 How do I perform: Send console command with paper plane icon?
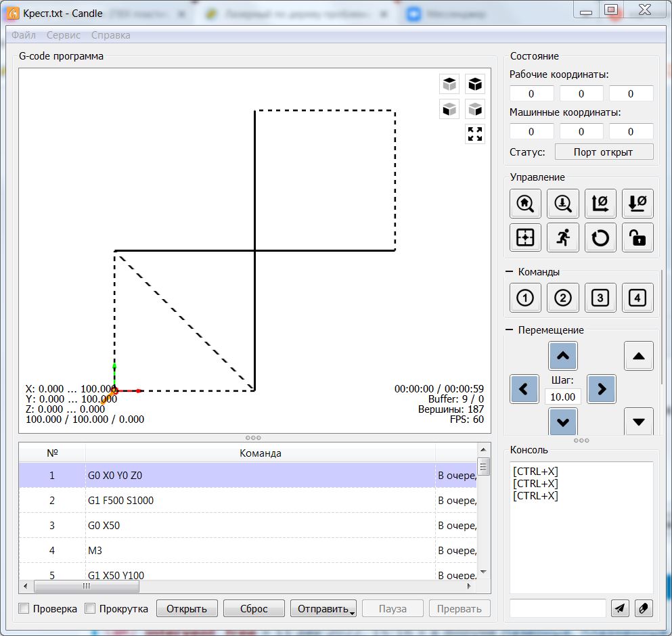pos(620,608)
